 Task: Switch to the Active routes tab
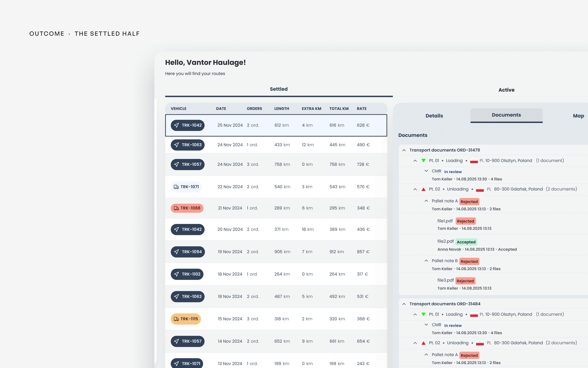coord(506,90)
